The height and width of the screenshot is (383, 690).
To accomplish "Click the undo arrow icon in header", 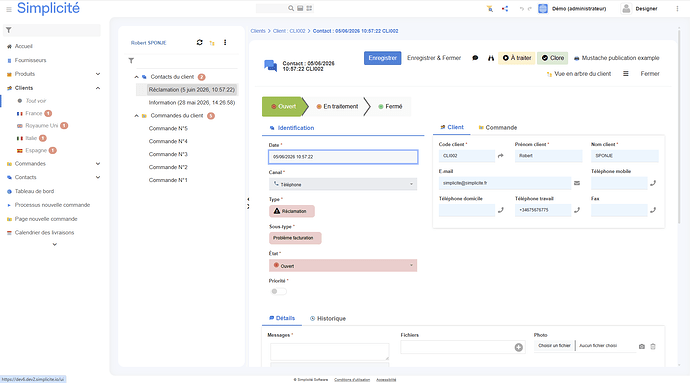I will 521,8.
